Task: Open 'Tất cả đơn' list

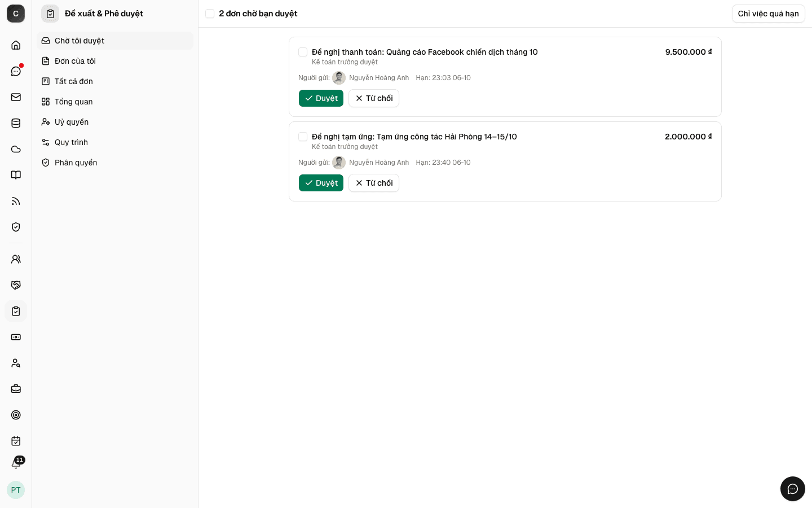Action: tap(115, 81)
